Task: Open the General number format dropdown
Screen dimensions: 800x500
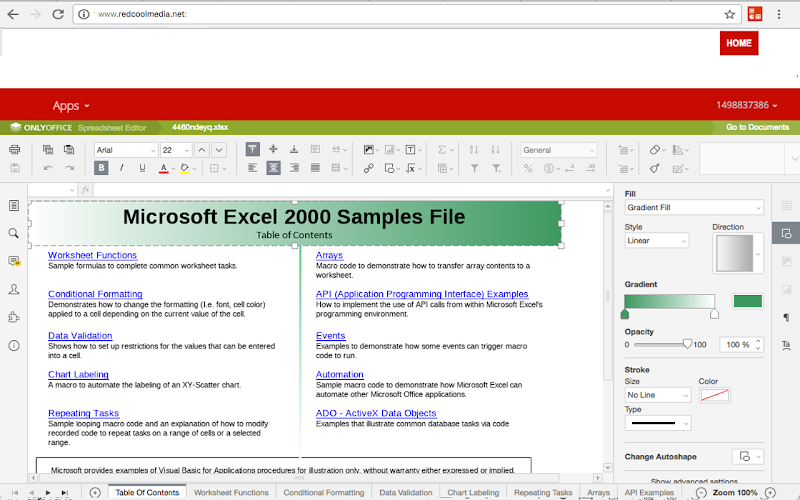Action: click(558, 150)
